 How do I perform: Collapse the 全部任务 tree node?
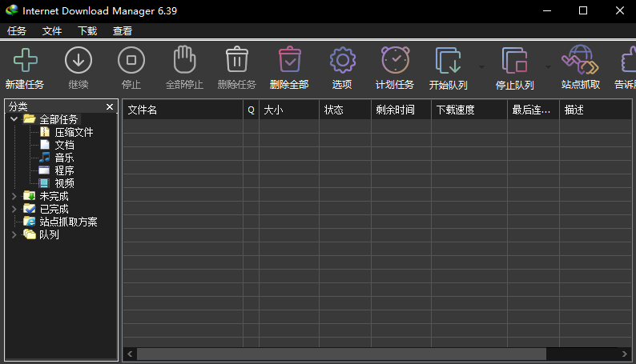point(14,119)
